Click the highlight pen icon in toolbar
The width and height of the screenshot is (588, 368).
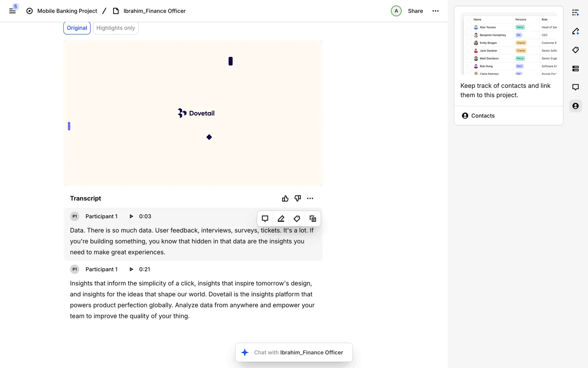tap(281, 219)
